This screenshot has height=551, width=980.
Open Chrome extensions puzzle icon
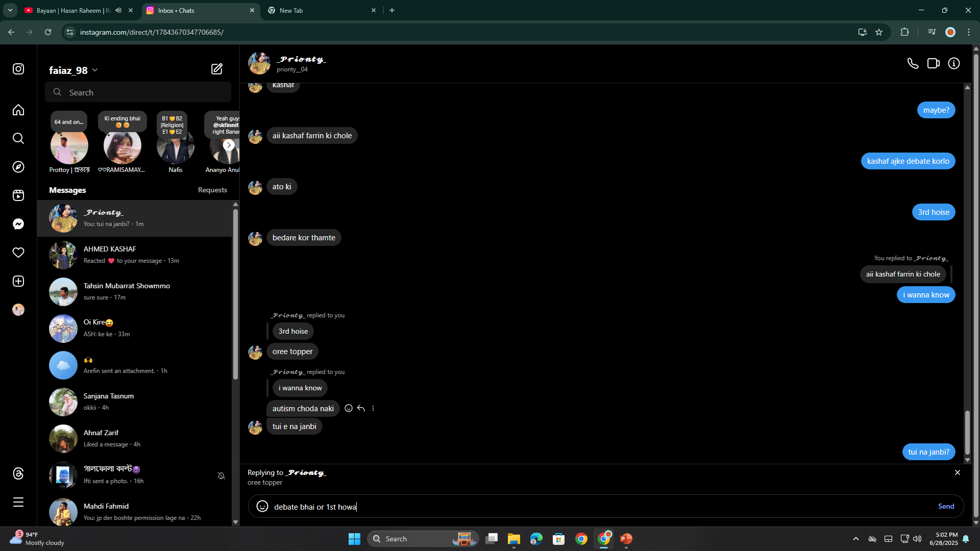[x=904, y=32]
